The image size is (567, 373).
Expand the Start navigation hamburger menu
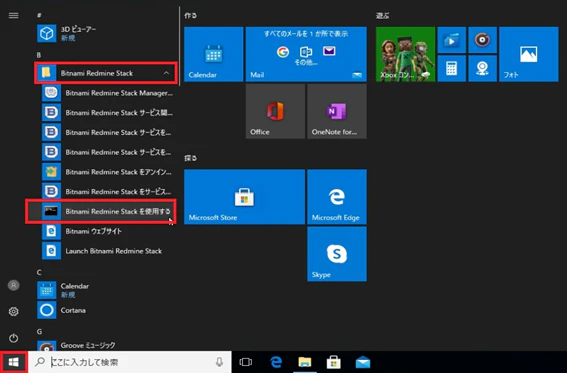coord(13,15)
